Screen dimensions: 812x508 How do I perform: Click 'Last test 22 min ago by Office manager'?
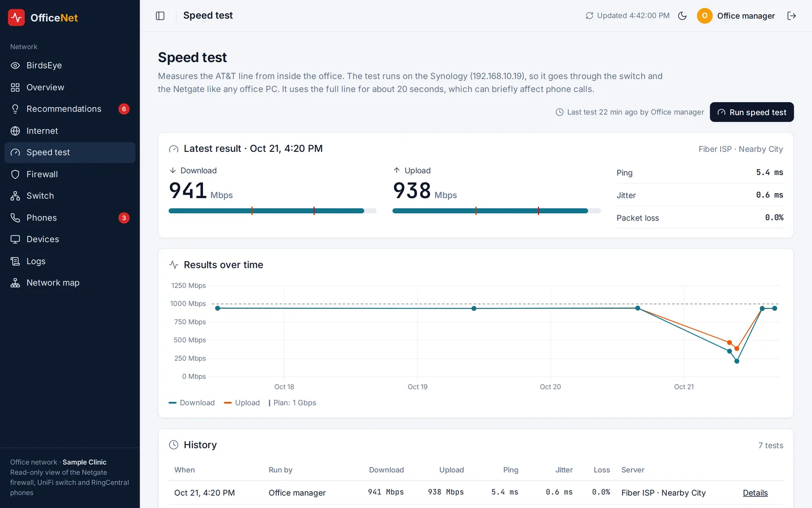click(x=635, y=112)
